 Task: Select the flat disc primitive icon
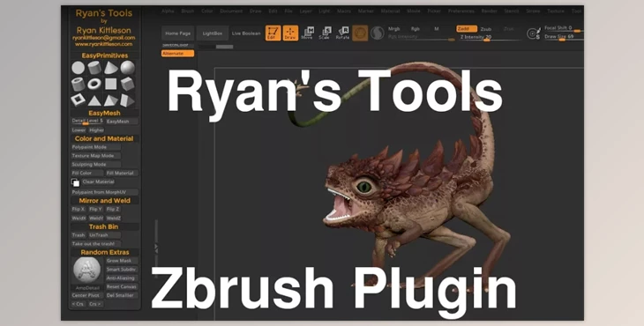[78, 68]
